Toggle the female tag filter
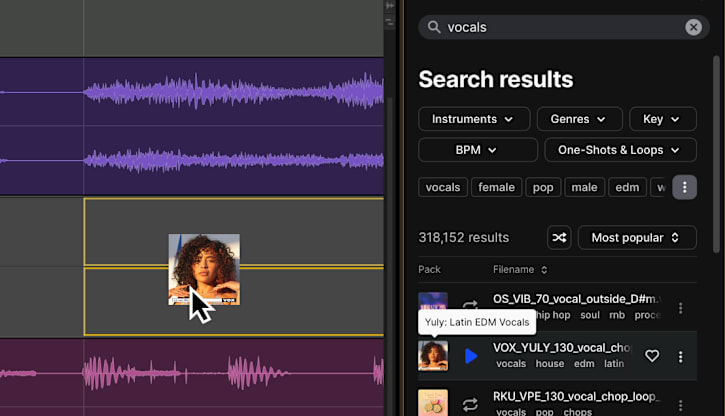The height and width of the screenshot is (416, 725). point(496,187)
